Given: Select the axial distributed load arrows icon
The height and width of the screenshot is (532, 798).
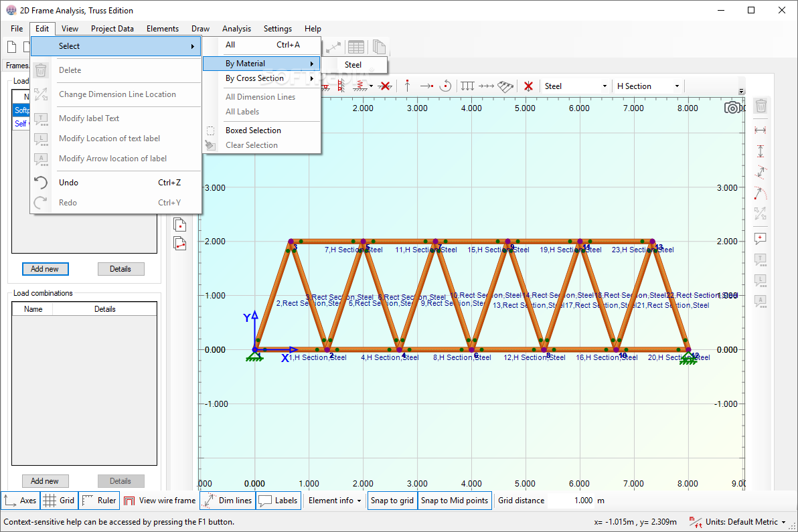Looking at the screenshot, I should (x=486, y=86).
